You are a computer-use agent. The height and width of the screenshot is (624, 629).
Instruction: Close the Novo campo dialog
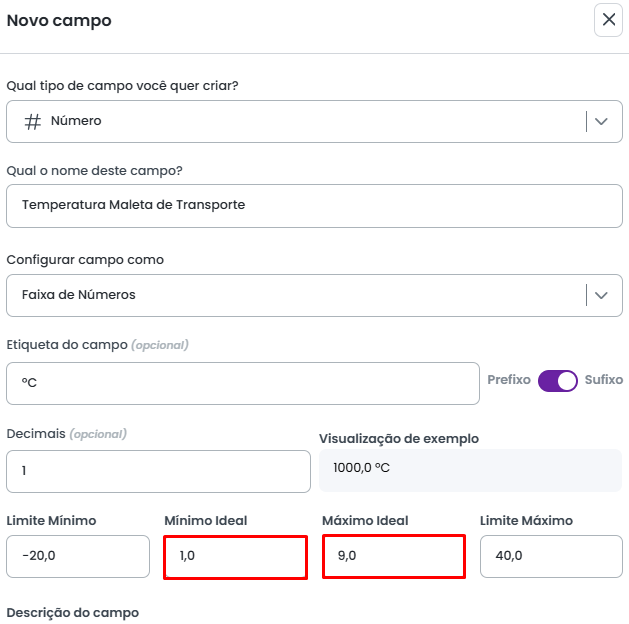click(x=608, y=20)
